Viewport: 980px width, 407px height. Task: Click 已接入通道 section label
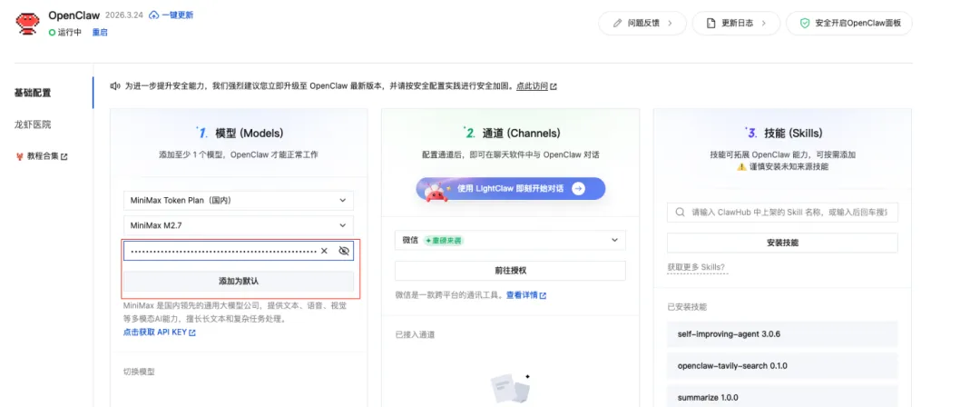[x=415, y=335]
